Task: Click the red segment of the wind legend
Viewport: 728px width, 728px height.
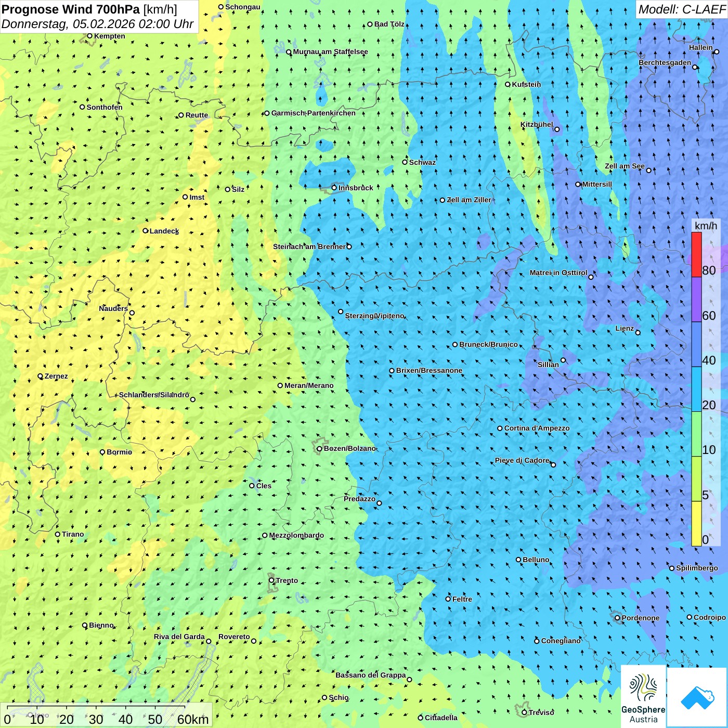Action: coord(696,254)
